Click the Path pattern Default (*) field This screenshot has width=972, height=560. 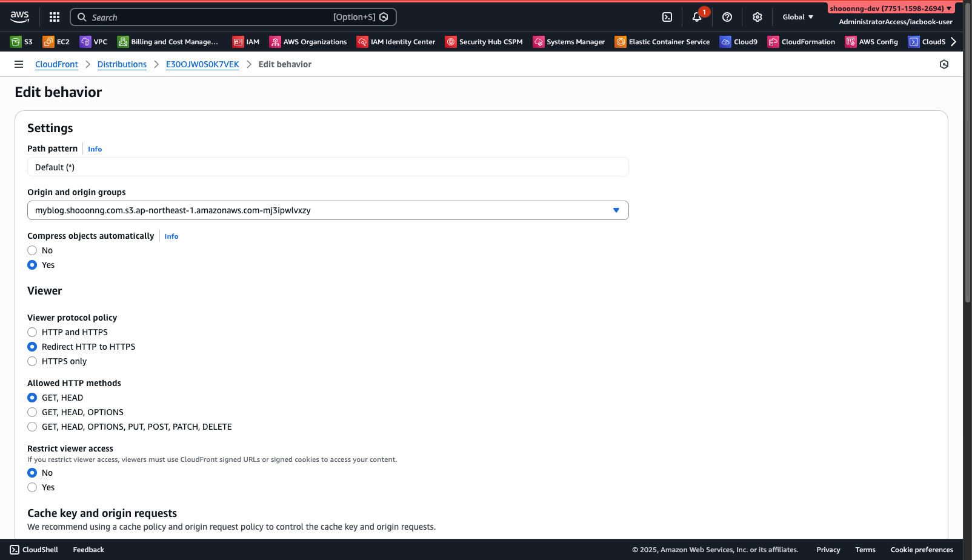tap(328, 167)
